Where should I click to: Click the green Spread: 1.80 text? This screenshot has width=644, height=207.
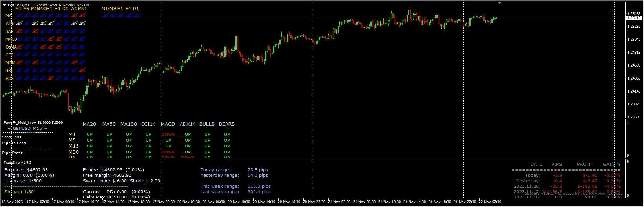(19, 192)
